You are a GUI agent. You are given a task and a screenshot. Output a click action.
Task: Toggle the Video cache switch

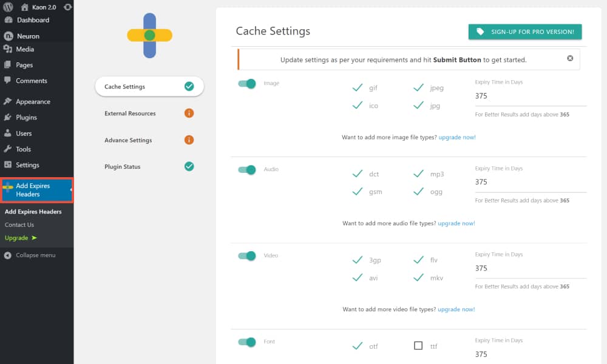(x=247, y=255)
